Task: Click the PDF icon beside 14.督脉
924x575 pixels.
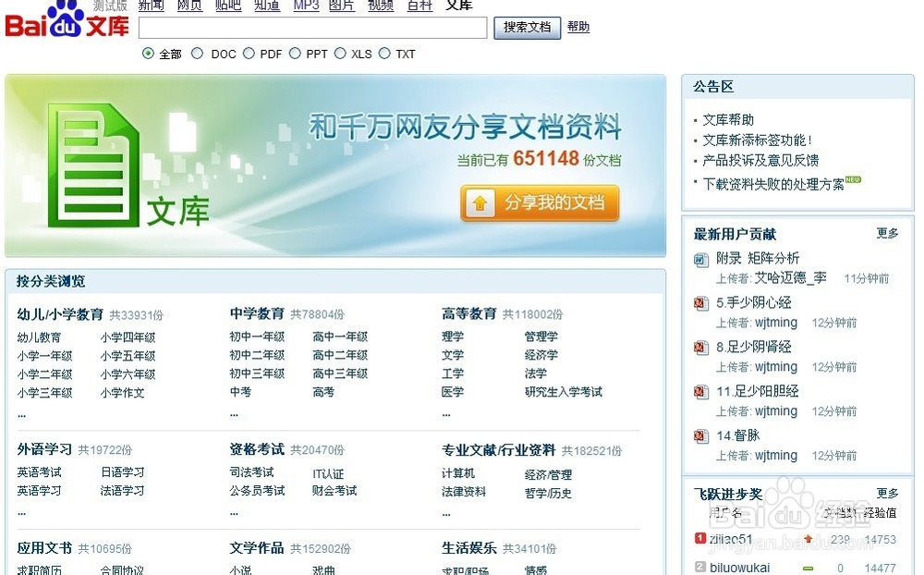Action: [700, 436]
